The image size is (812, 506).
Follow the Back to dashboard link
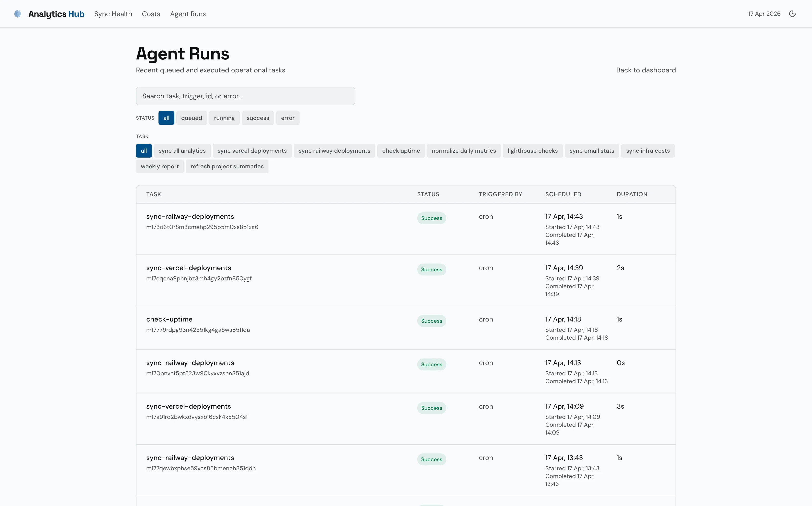coord(645,70)
